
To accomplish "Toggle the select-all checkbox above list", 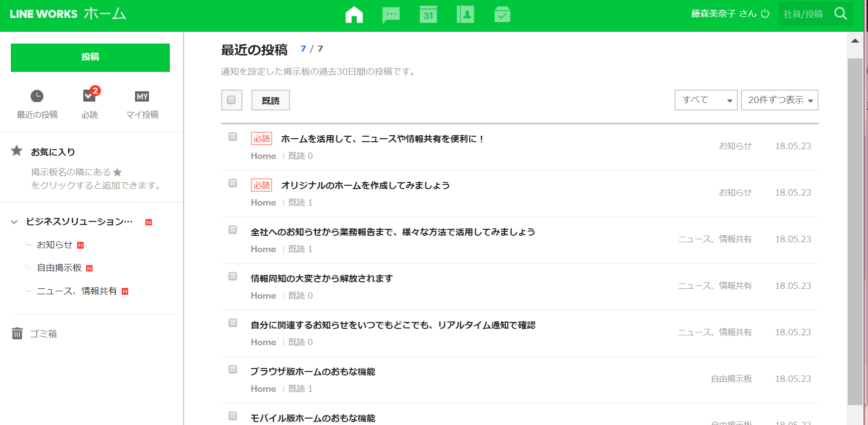I will pyautogui.click(x=231, y=100).
